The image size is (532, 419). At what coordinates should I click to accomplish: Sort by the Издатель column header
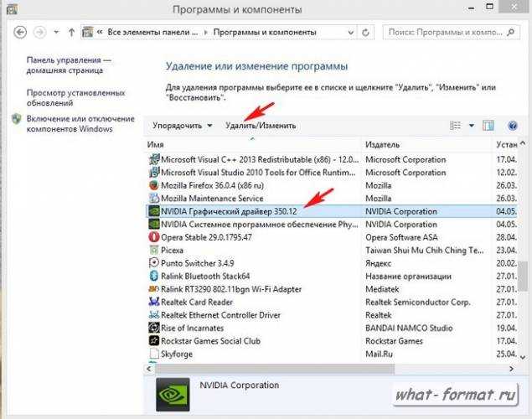pos(426,145)
